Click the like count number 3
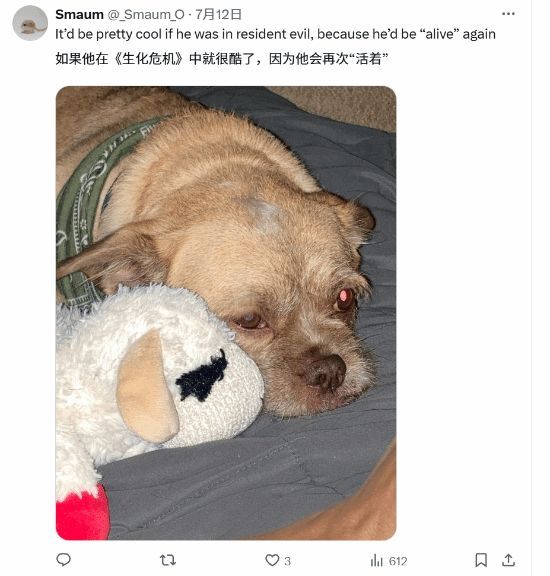The height and width of the screenshot is (576, 550). click(x=287, y=561)
